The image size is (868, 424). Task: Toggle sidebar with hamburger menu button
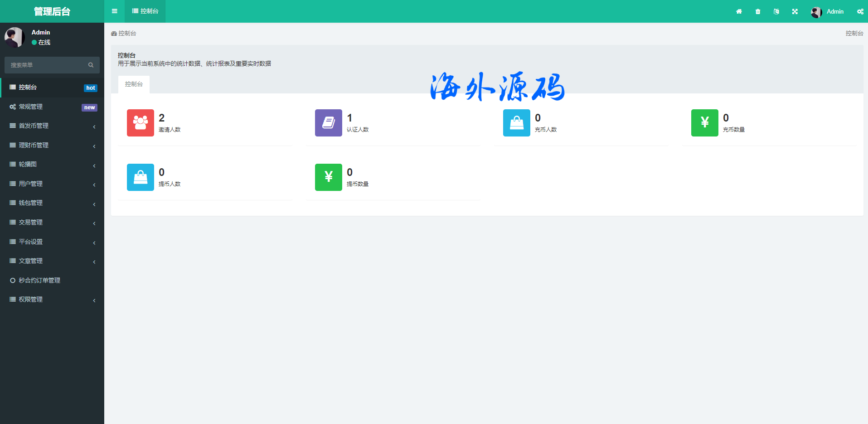115,11
